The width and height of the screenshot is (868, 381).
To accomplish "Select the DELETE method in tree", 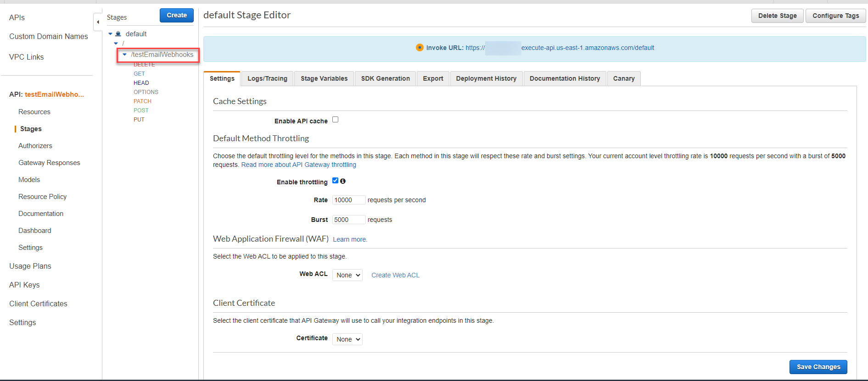I will pyautogui.click(x=144, y=65).
